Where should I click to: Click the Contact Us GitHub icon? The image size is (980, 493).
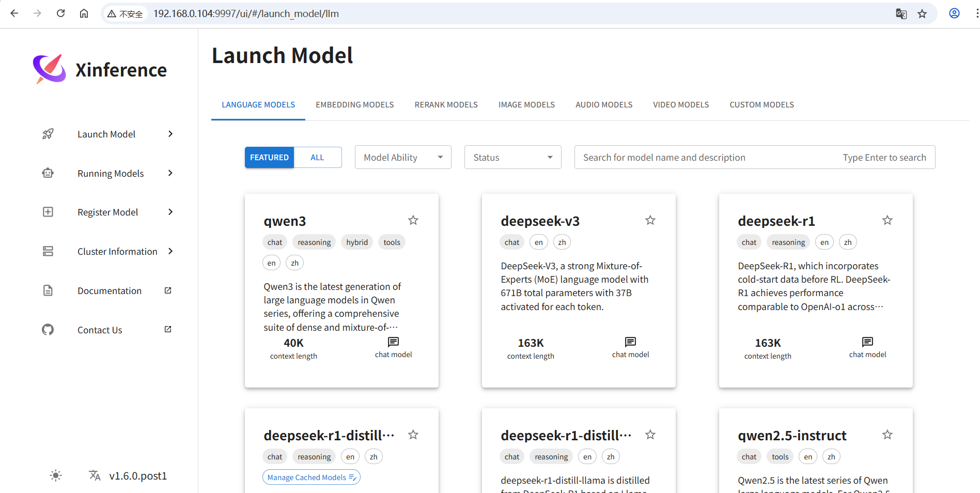pos(48,330)
